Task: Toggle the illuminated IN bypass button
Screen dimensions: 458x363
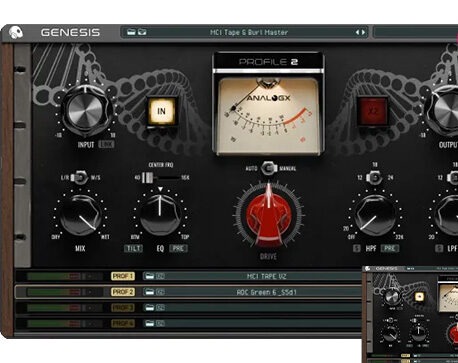Action: pyautogui.click(x=161, y=111)
